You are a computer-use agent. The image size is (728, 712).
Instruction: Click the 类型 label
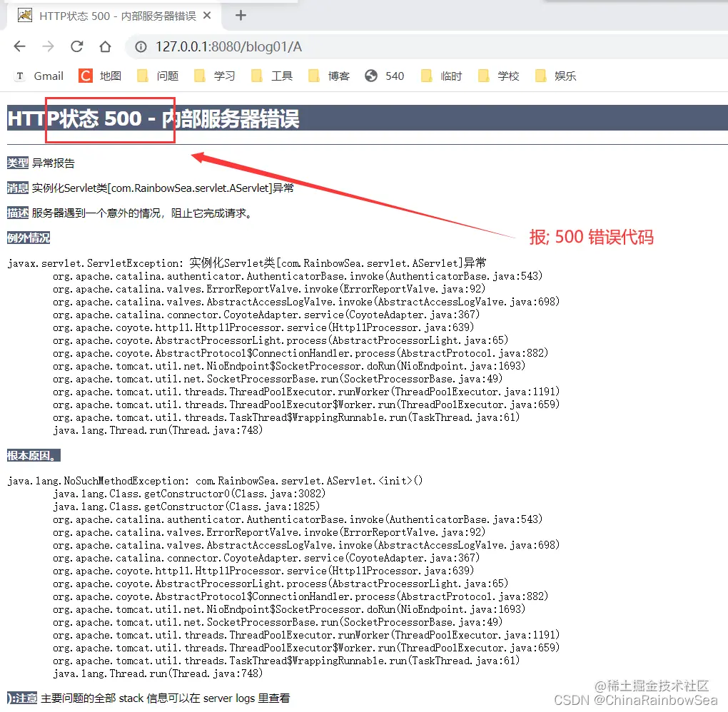tap(18, 163)
